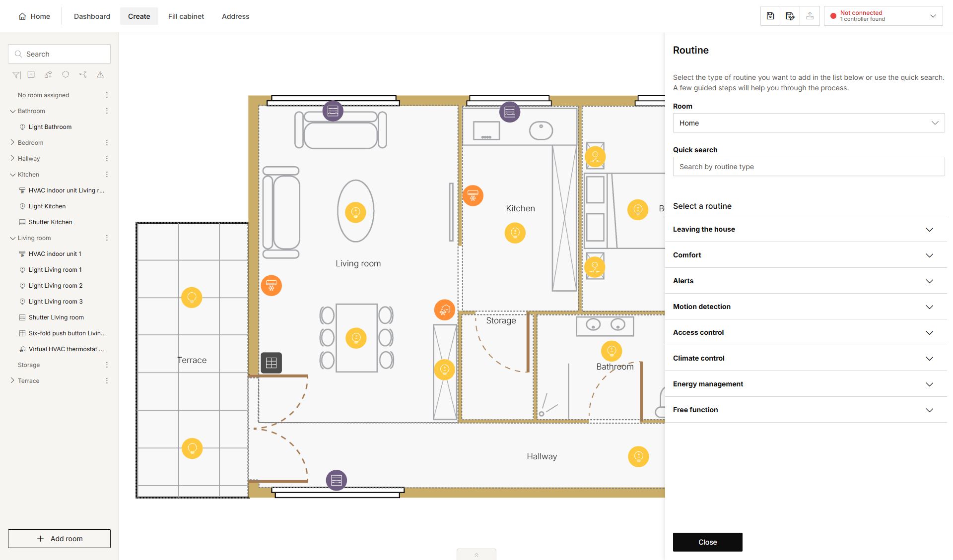Open the Fill cabinet tab
The height and width of the screenshot is (560, 953).
click(x=186, y=16)
